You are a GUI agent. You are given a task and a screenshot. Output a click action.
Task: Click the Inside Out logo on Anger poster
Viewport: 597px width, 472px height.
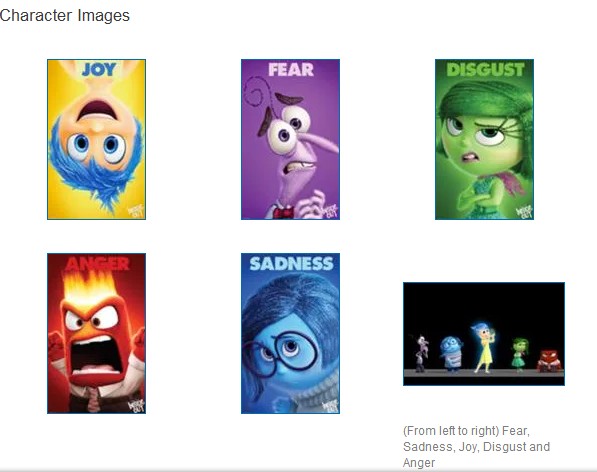[136, 405]
